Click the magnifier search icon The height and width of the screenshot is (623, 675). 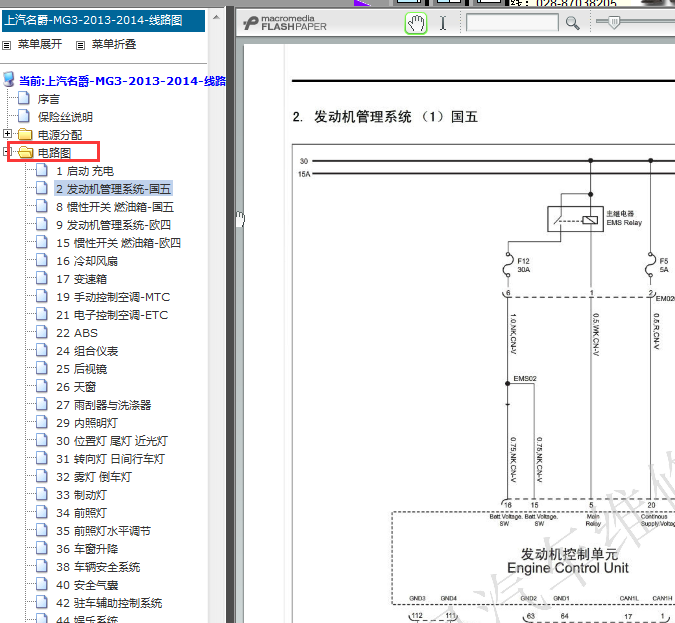[572, 23]
